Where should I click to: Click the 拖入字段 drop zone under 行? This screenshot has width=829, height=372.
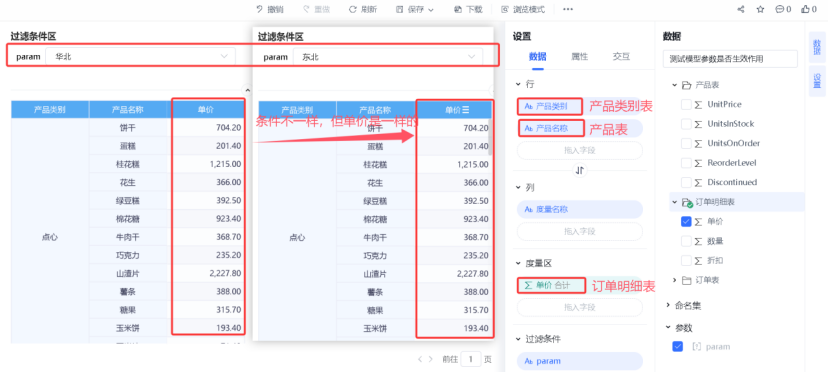point(579,151)
